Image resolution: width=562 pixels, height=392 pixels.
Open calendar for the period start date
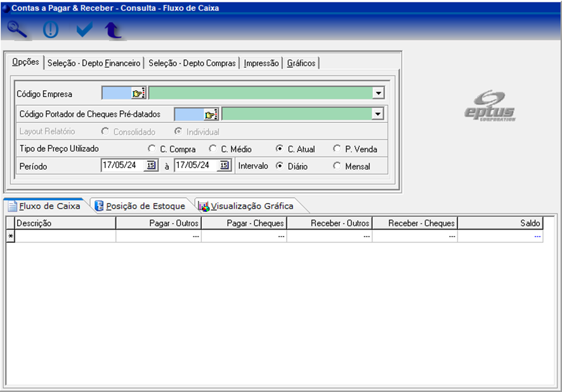[x=151, y=166]
